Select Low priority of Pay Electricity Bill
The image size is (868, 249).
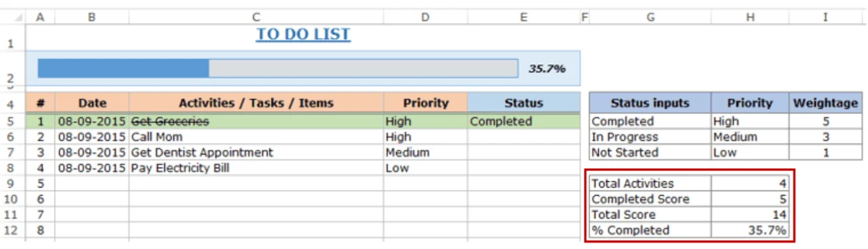click(x=425, y=168)
